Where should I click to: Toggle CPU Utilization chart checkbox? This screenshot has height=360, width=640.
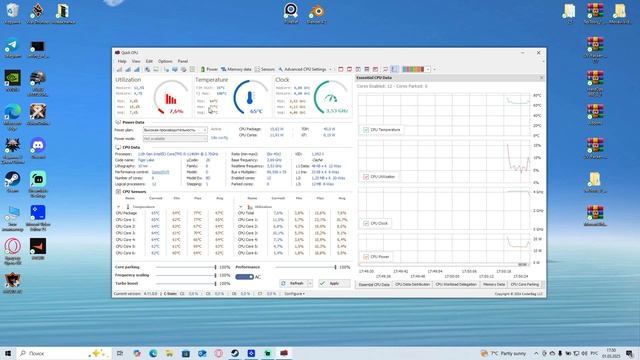point(366,177)
